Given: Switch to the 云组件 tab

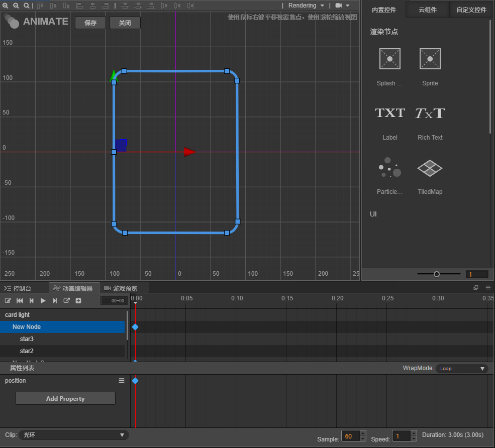Looking at the screenshot, I should click(x=427, y=10).
